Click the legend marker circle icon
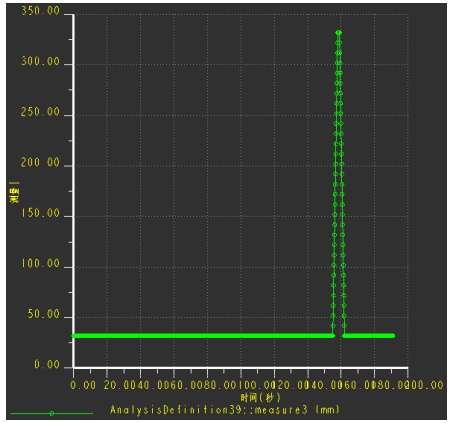 pyautogui.click(x=52, y=413)
